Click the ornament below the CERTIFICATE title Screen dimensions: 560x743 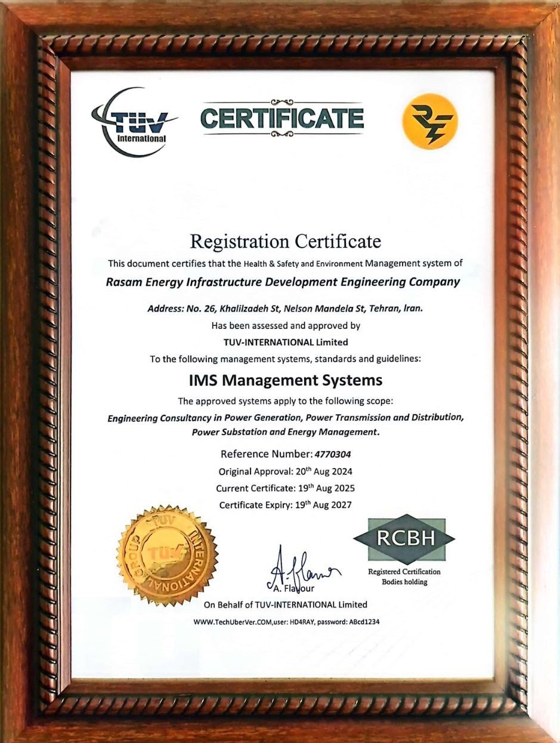tap(282, 134)
